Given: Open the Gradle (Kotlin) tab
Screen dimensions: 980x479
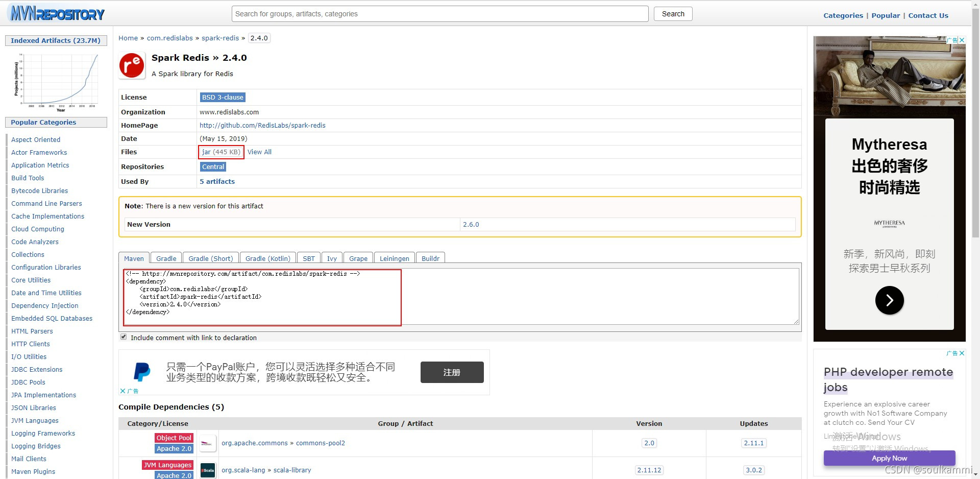Looking at the screenshot, I should click(x=267, y=258).
